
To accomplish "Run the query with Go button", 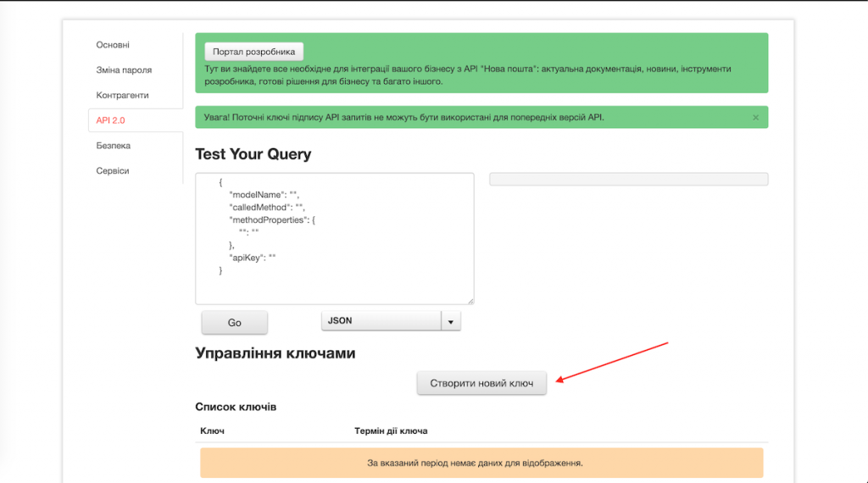I will click(235, 323).
